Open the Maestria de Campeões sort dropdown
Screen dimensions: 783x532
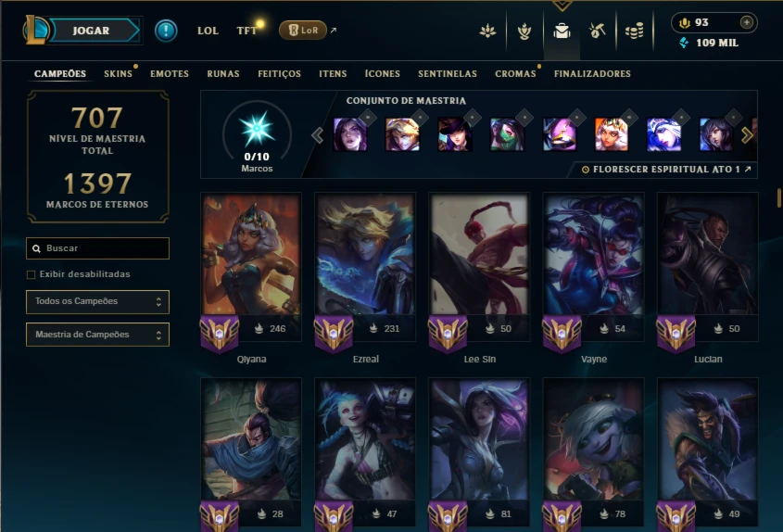click(97, 335)
